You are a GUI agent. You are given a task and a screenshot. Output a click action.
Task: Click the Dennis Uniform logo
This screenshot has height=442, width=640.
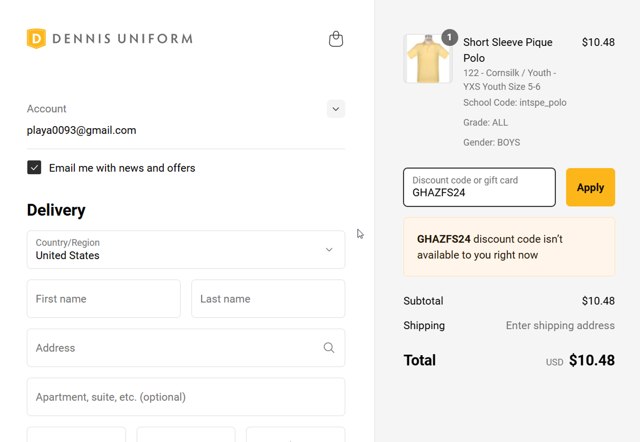(x=109, y=38)
